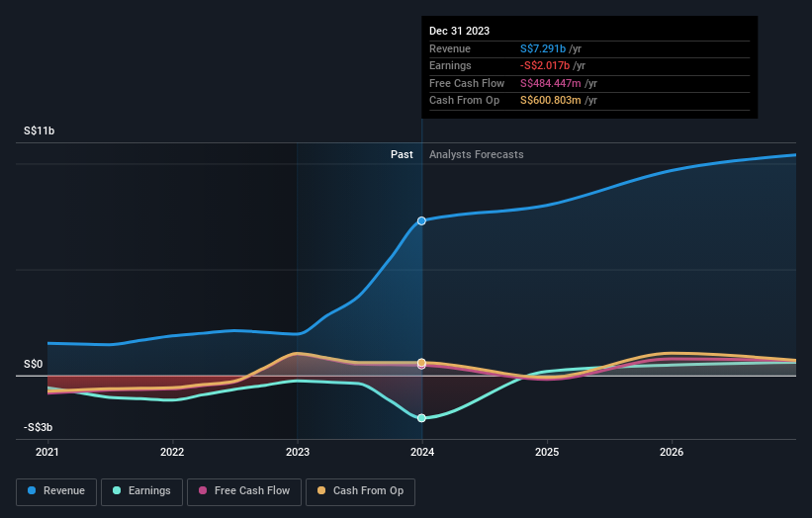
Task: Click the Dec 31 2023 tooltip date
Action: [x=459, y=31]
